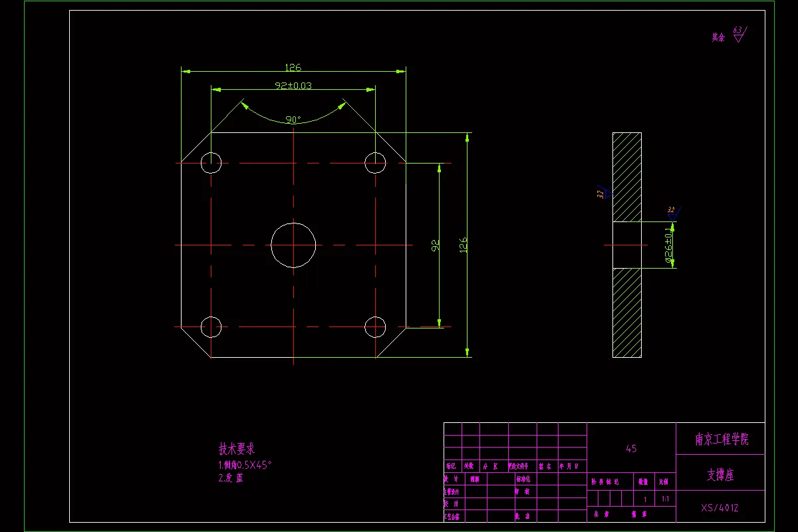
Task: Click the 比例 header cell
Action: pyautogui.click(x=664, y=481)
